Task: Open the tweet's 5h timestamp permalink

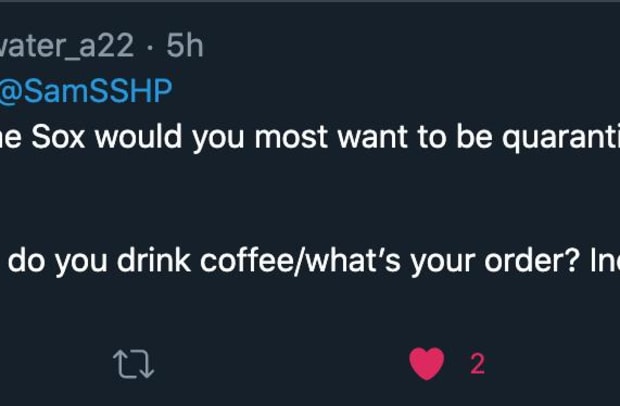Action: click(x=185, y=45)
